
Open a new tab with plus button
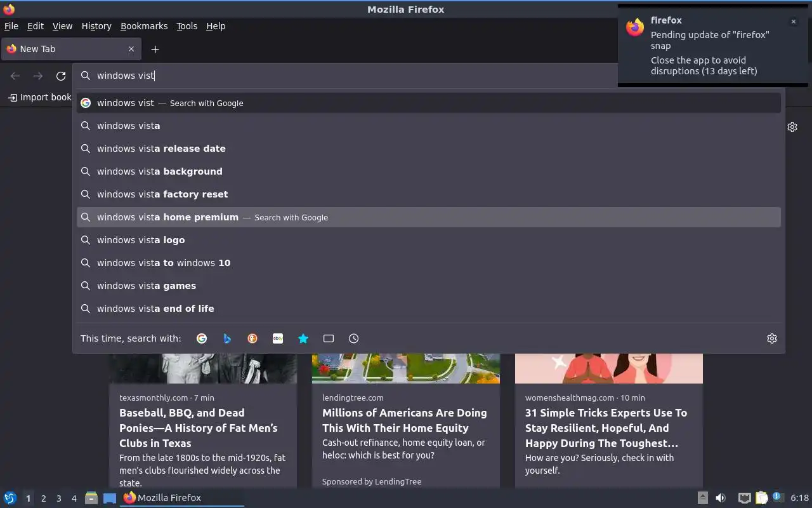tap(155, 49)
